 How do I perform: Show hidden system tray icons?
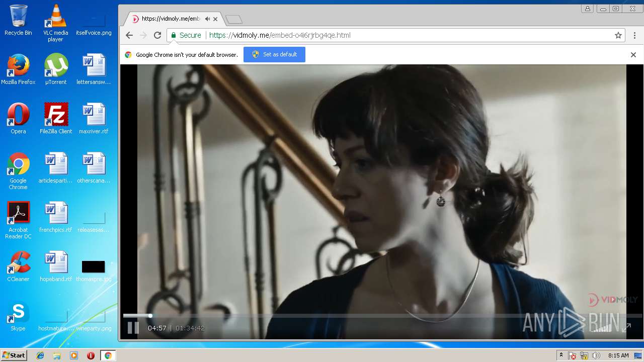click(561, 355)
